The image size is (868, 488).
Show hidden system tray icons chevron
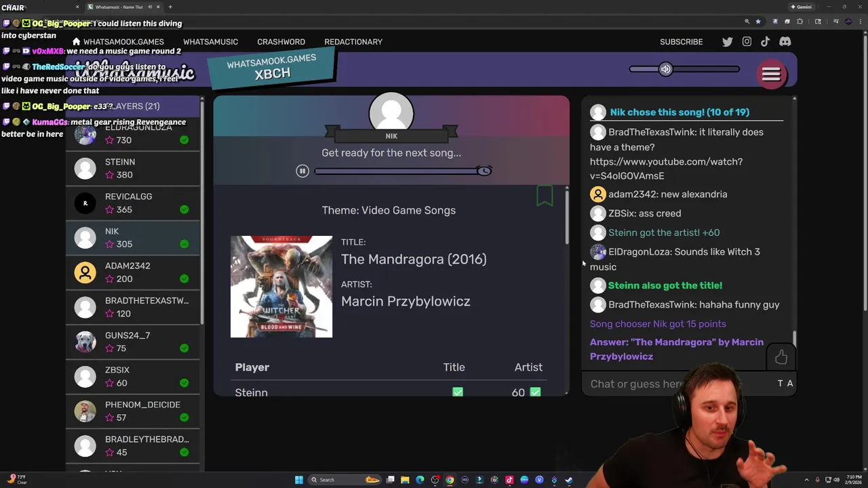(x=806, y=480)
